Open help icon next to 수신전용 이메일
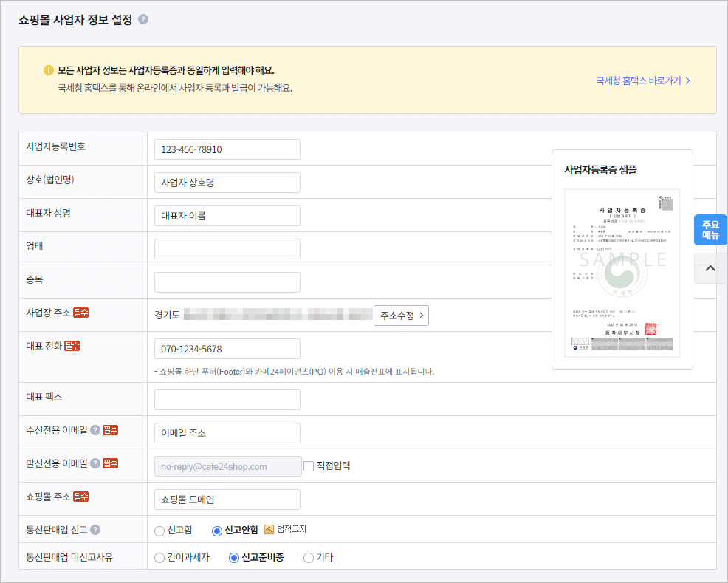 (x=95, y=430)
